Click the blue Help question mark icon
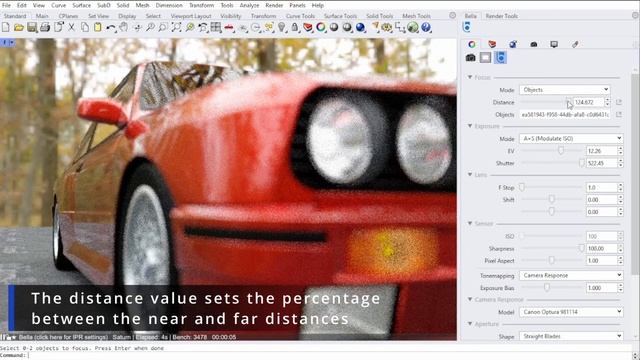The image size is (640, 360). coord(426,27)
